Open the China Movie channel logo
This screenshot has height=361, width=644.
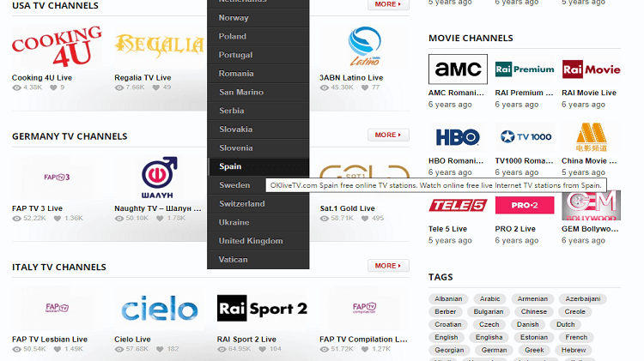pyautogui.click(x=591, y=137)
